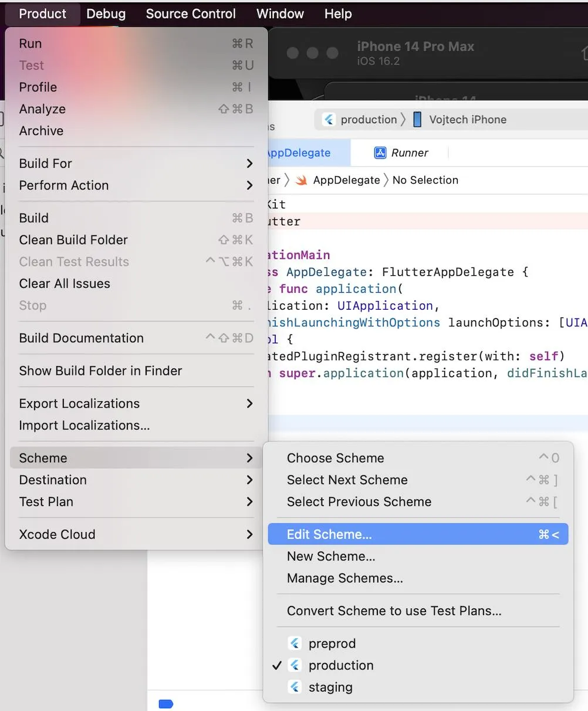Click Flutter icon next to staging
Viewport: 588px width, 711px height.
click(x=295, y=687)
